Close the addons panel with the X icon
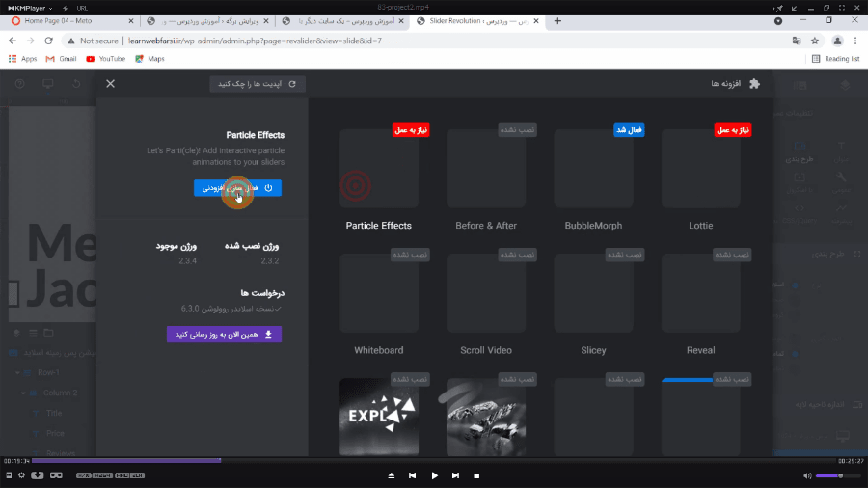Viewport: 868px width, 488px height. coord(111,84)
